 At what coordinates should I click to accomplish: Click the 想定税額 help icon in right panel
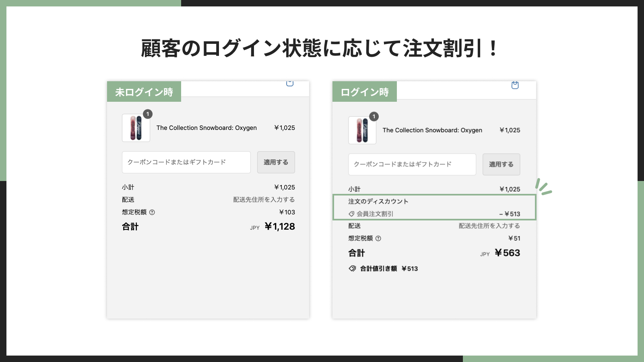coord(378,239)
